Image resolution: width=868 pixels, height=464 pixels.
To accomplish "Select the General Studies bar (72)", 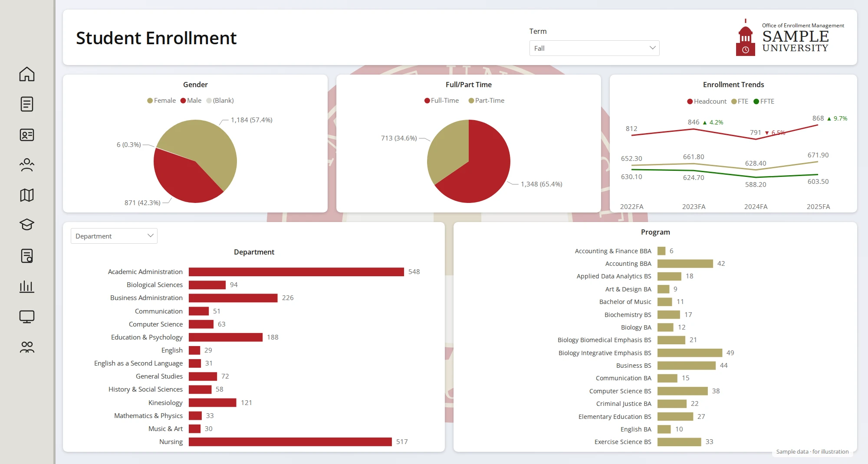I will coord(203,376).
